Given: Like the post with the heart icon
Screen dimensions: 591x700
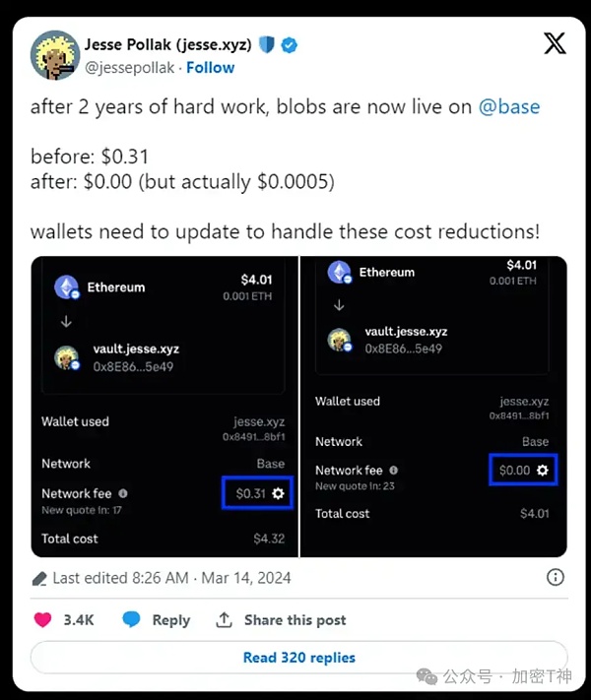Looking at the screenshot, I should click(x=43, y=620).
